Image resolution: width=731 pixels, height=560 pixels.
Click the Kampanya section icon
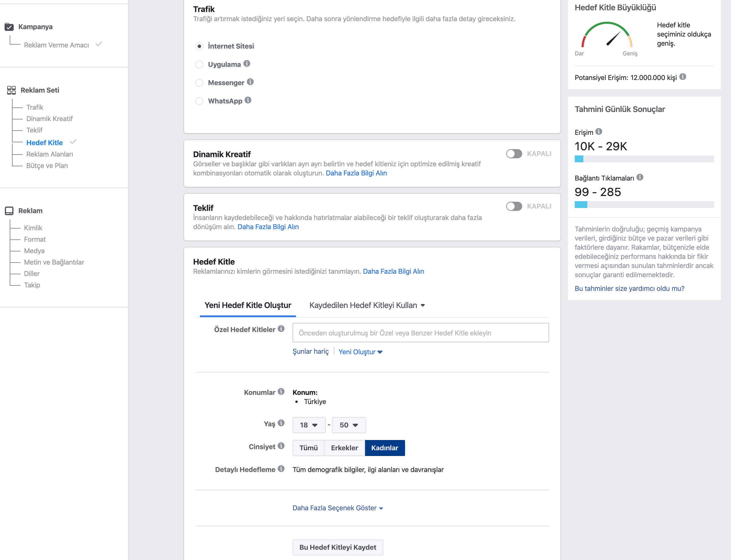pyautogui.click(x=9, y=27)
